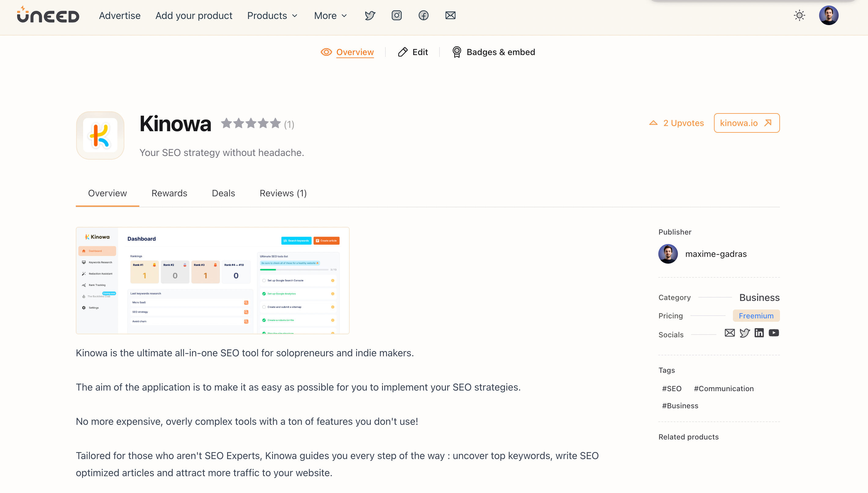This screenshot has width=868, height=493.
Task: Open the #Business tag
Action: click(x=680, y=406)
